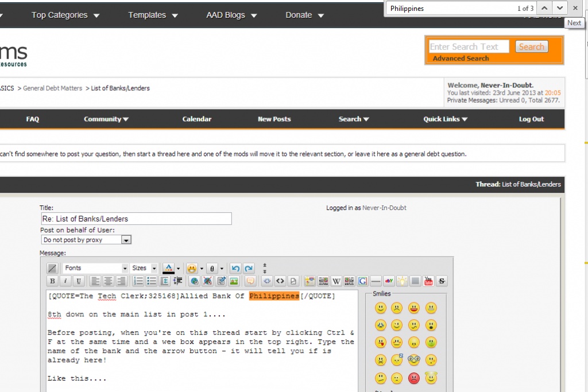The height and width of the screenshot is (392, 588).
Task: Click the Wikipedia W icon
Action: point(336,281)
